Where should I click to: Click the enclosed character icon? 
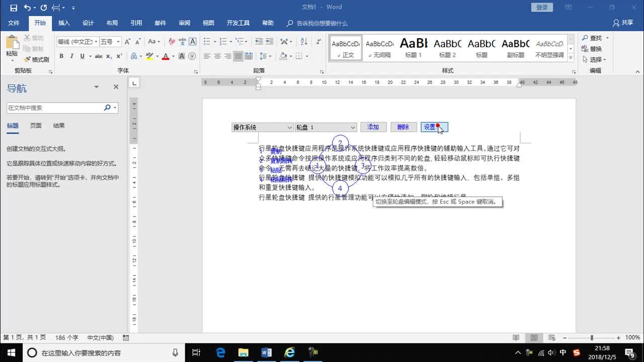click(192, 56)
